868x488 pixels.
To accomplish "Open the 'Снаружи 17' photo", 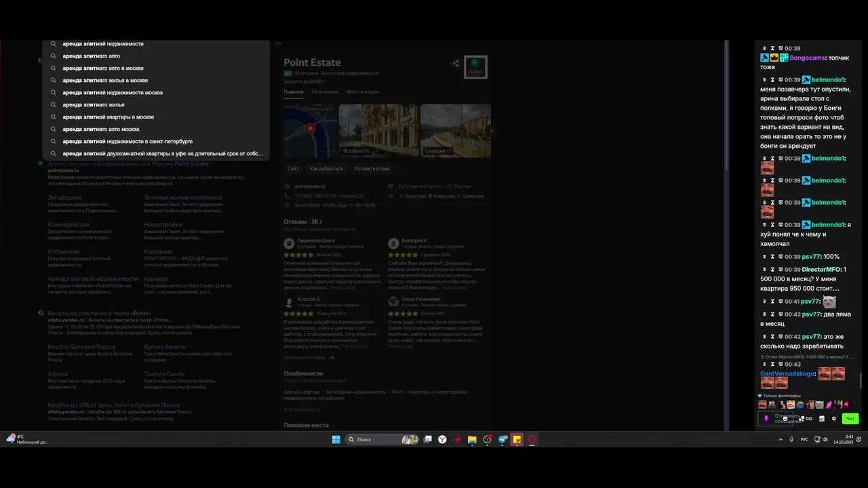I will point(456,131).
